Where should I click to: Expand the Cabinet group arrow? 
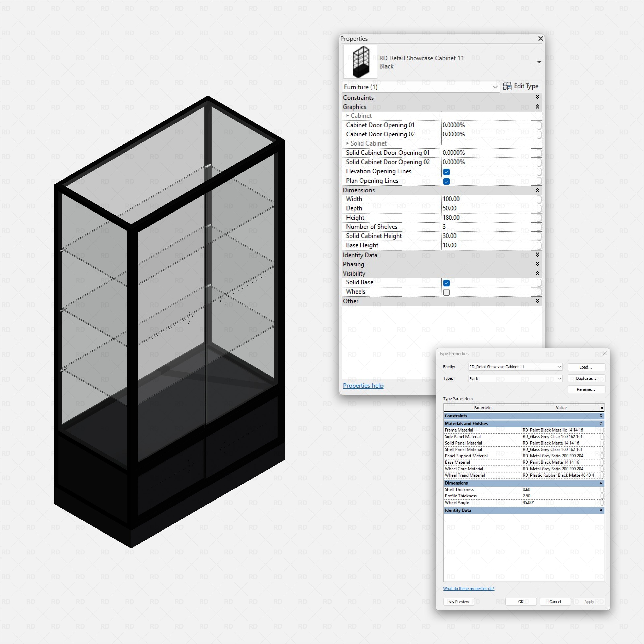click(x=348, y=116)
